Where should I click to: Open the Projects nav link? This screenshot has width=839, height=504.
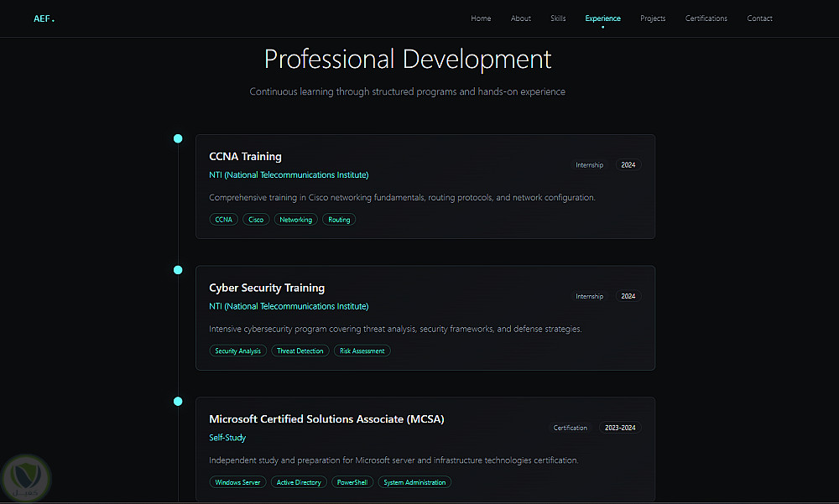[653, 18]
